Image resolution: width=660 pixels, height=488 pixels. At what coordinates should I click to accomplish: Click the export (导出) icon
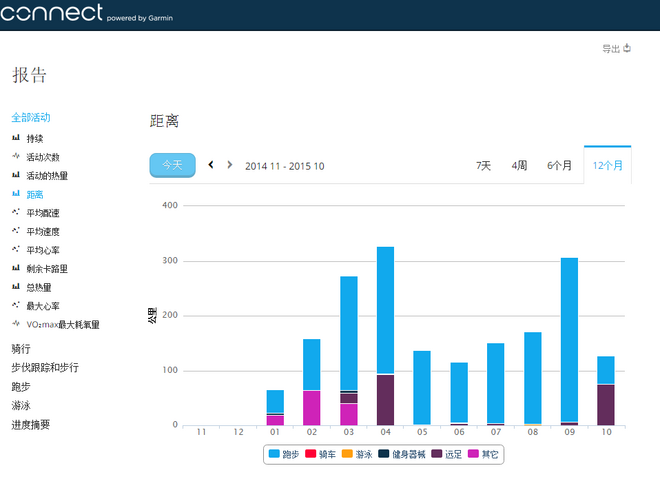pos(627,48)
